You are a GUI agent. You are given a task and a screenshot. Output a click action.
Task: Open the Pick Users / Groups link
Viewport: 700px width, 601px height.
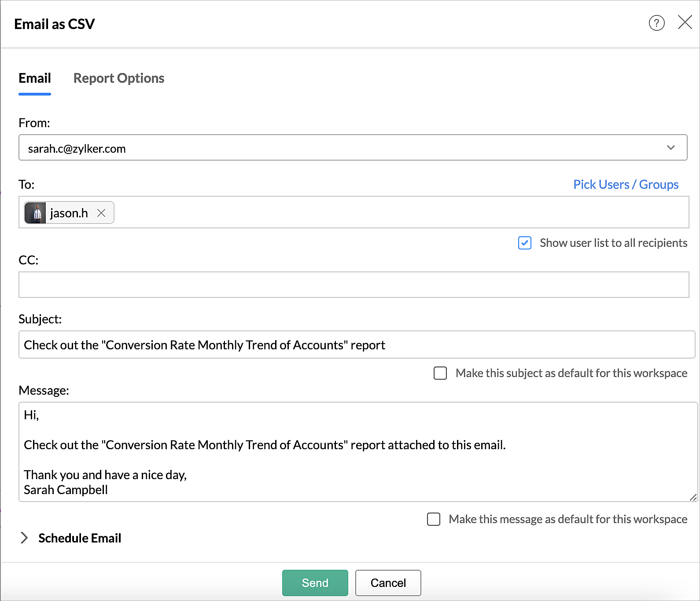(626, 184)
